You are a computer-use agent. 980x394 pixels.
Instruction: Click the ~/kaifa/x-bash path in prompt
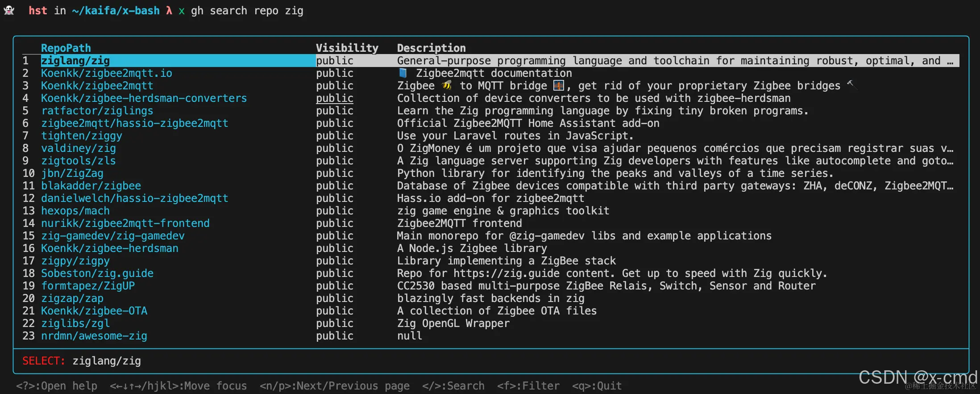click(x=116, y=11)
